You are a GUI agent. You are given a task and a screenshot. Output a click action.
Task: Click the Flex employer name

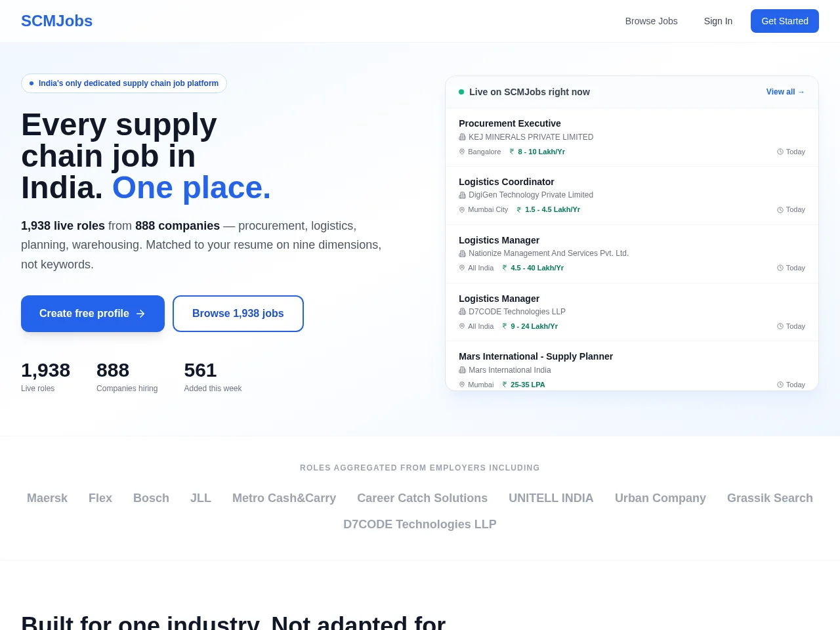pos(100,498)
